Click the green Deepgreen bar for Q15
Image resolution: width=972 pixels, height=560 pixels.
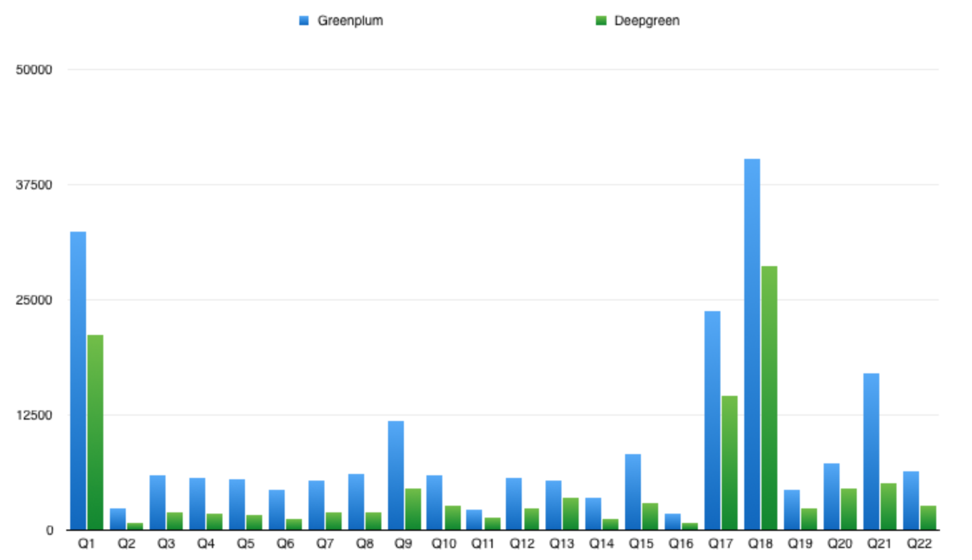[650, 516]
